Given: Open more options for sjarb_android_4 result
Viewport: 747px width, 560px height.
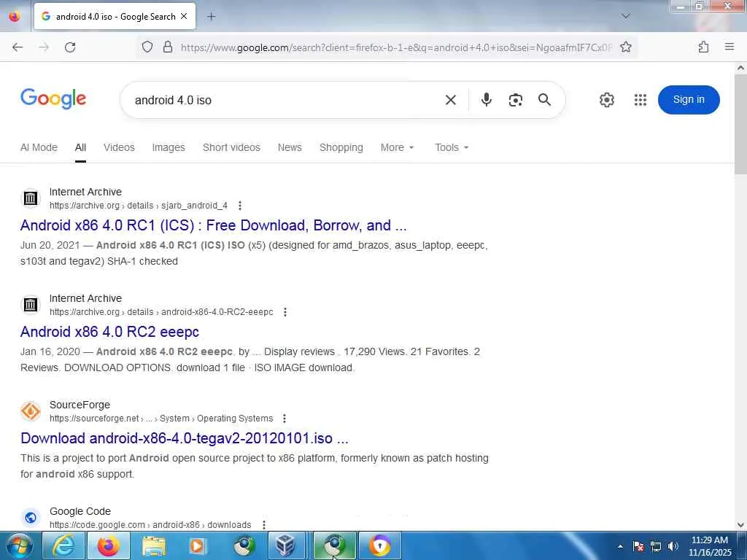Looking at the screenshot, I should coord(240,206).
